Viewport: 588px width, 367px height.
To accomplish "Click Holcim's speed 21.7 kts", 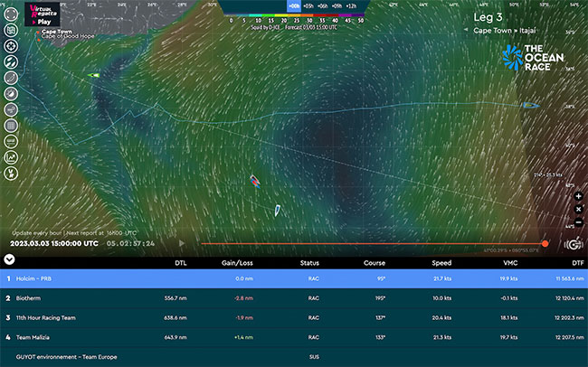I will [442, 278].
